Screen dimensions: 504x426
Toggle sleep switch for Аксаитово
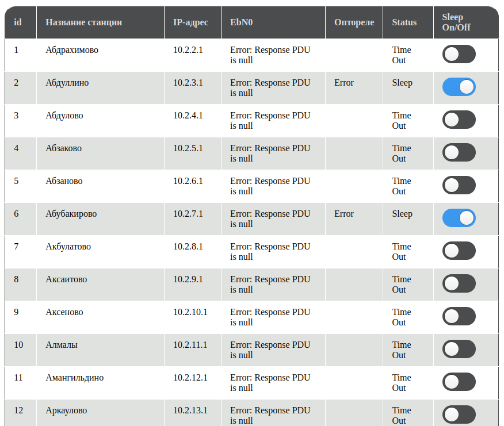tap(459, 283)
